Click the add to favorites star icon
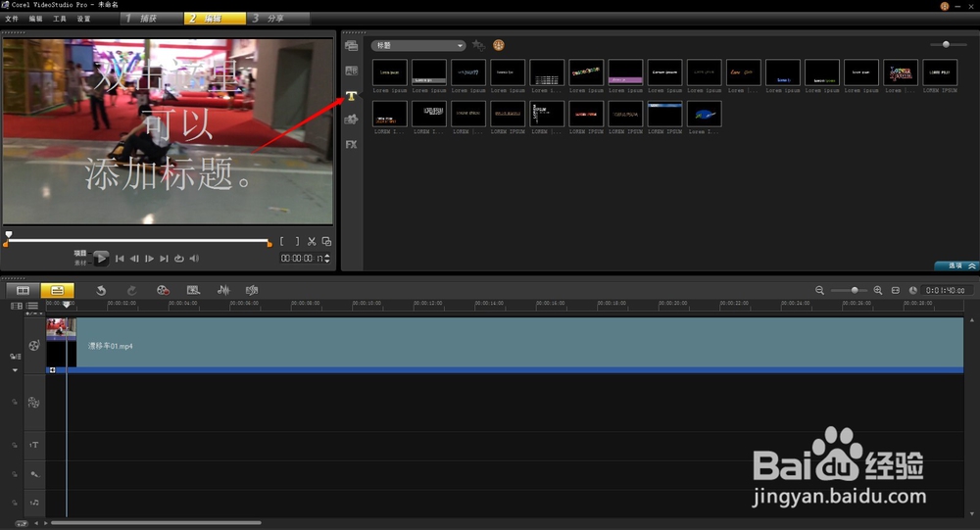 click(x=478, y=45)
